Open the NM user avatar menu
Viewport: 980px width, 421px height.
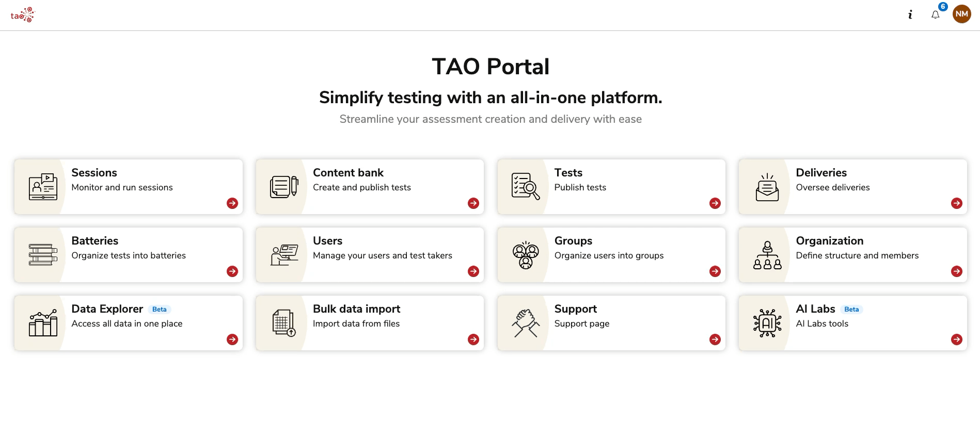(x=961, y=14)
